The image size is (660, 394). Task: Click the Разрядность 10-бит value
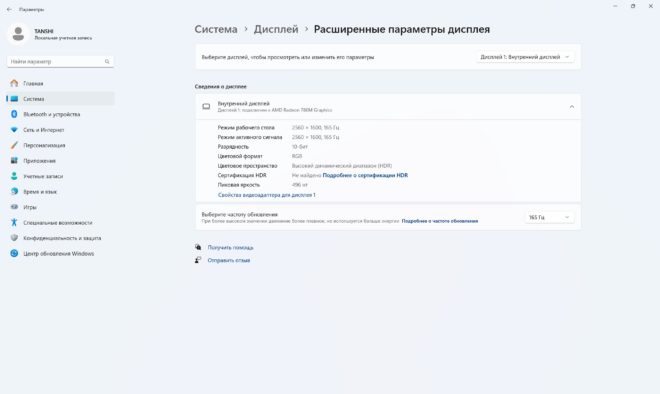(x=300, y=146)
